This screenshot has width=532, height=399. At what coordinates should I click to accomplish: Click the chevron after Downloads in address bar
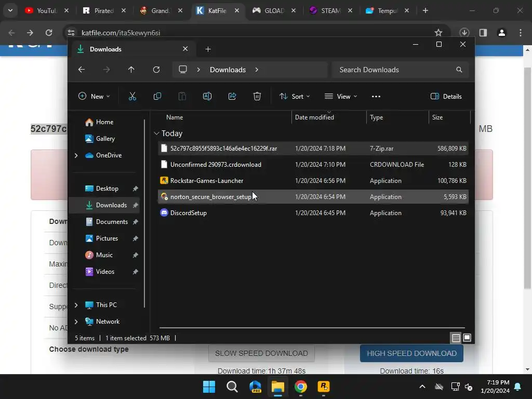coord(257,70)
